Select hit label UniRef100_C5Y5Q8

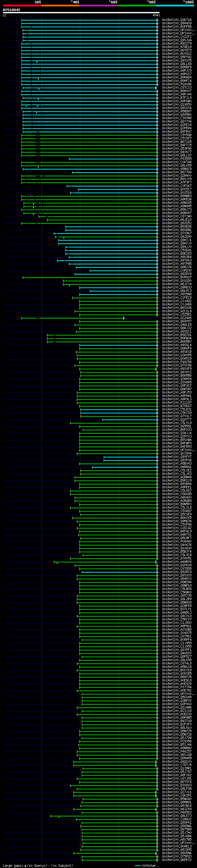177,135
